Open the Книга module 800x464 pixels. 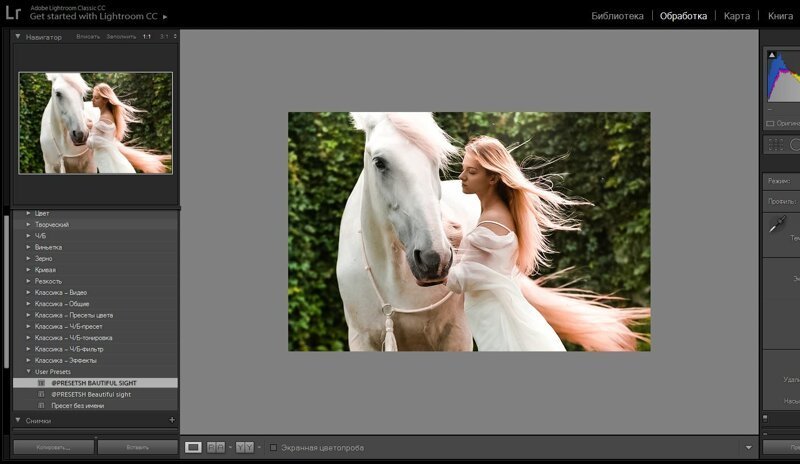point(780,16)
